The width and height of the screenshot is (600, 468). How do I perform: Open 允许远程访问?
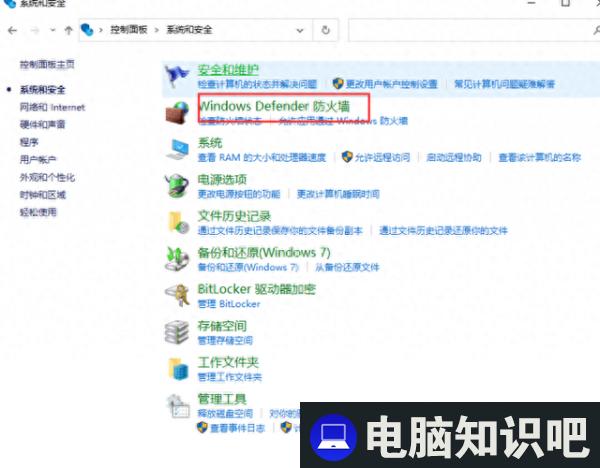pos(382,157)
